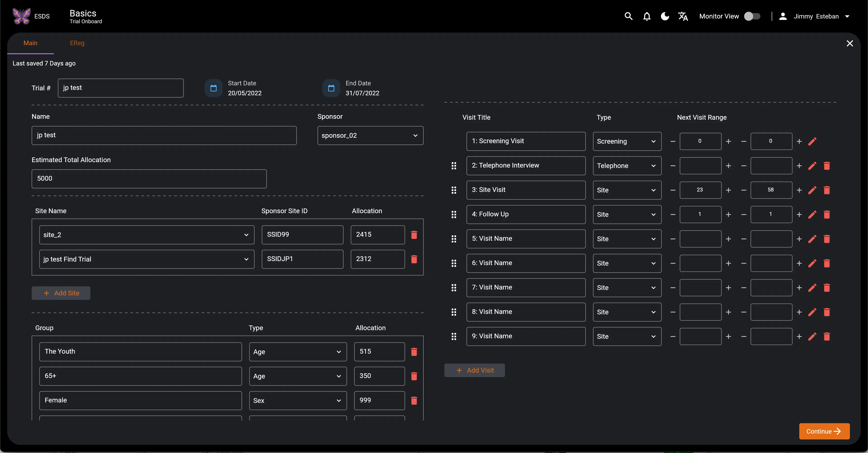Screen dimensions: 868x453
Task: Open Type dropdown for The Youth group
Action: click(298, 352)
